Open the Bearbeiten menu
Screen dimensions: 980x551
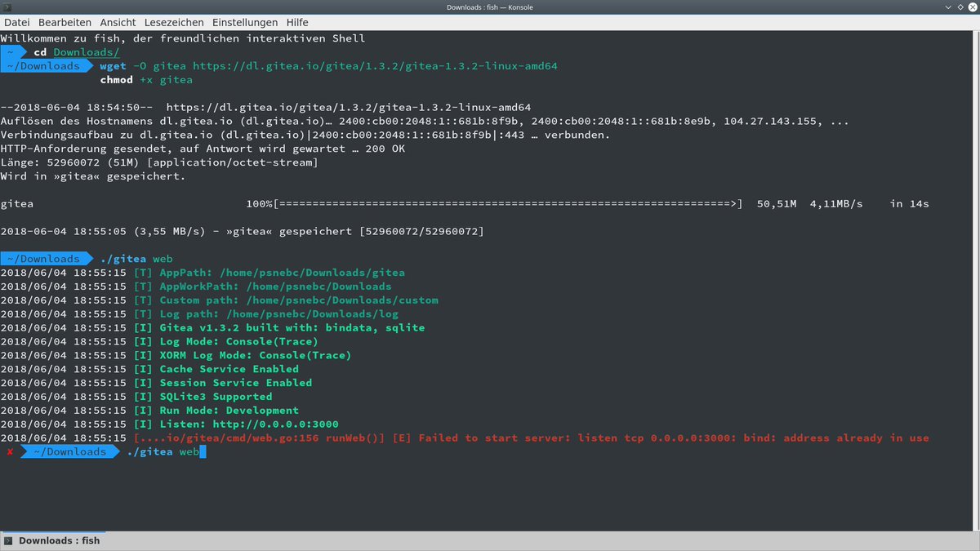click(x=65, y=22)
